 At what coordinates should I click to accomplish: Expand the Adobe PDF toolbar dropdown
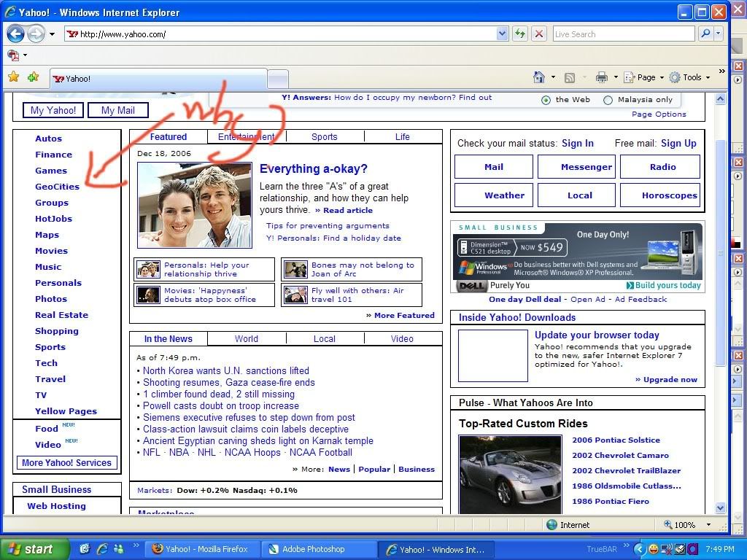26,55
